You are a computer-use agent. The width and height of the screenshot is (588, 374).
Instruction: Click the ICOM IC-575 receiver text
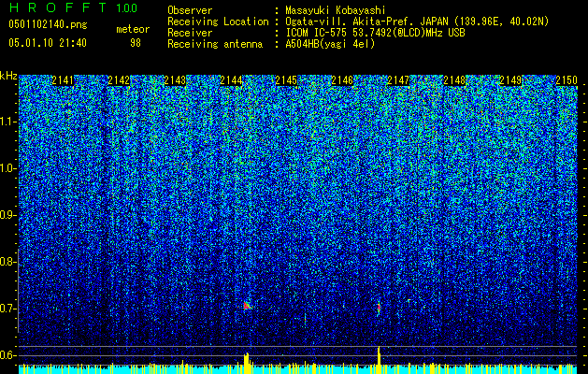coord(375,33)
